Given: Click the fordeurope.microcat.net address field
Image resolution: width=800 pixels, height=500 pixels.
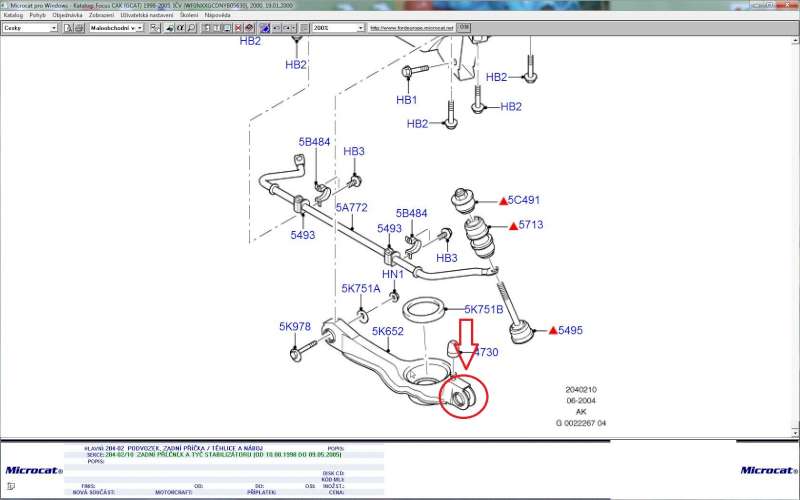Looking at the screenshot, I should point(412,28).
